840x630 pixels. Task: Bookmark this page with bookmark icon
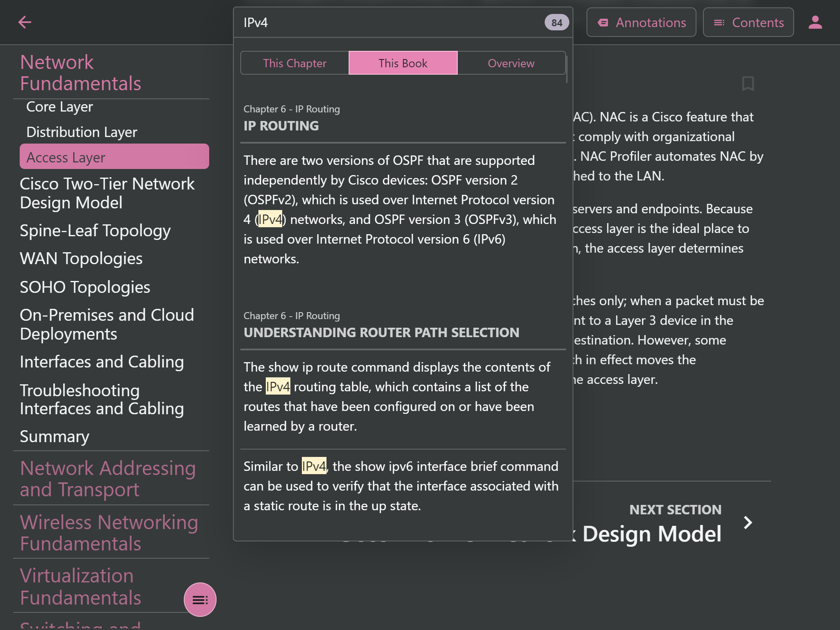coord(748,84)
